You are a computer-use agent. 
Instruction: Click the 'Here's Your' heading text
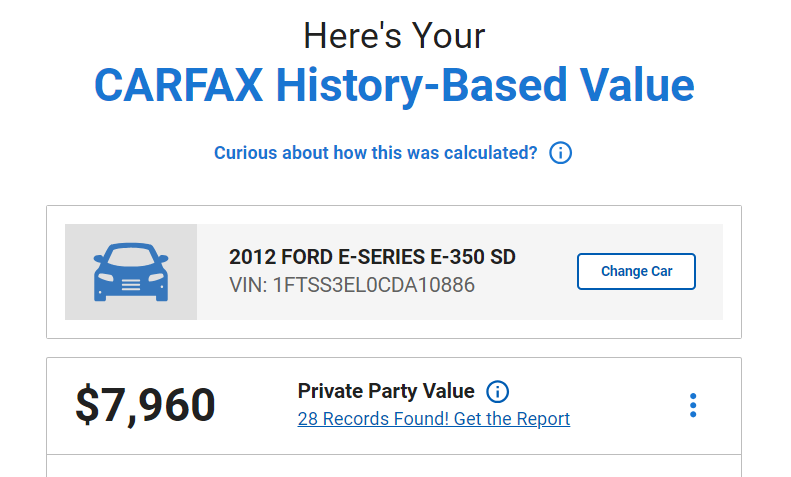pos(394,36)
